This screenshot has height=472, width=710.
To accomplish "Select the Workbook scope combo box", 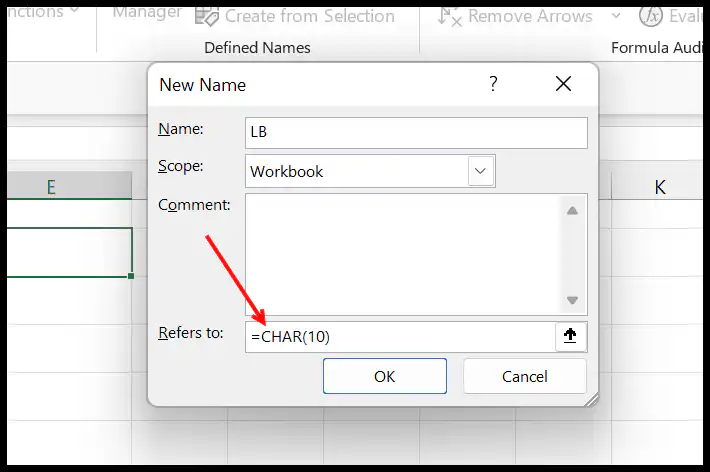I will click(370, 171).
